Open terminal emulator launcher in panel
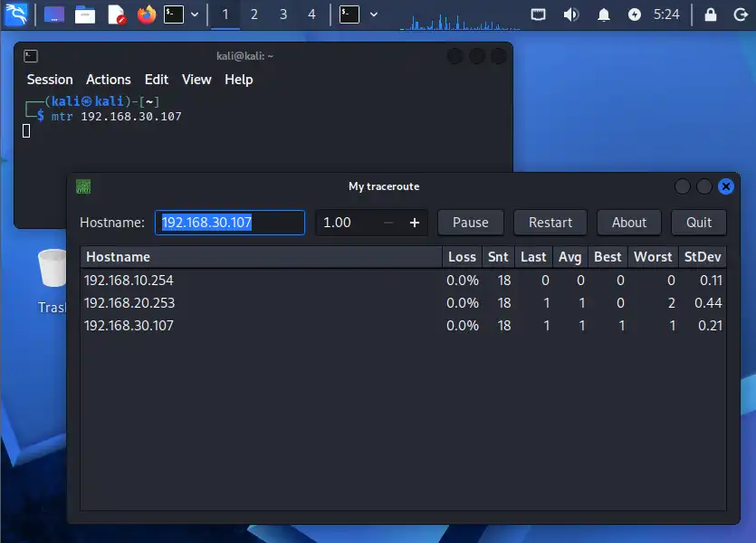This screenshot has height=543, width=756. coord(174,14)
